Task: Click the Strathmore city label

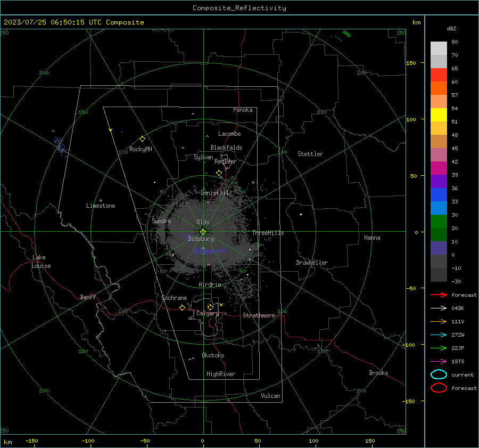Action: pyautogui.click(x=259, y=315)
